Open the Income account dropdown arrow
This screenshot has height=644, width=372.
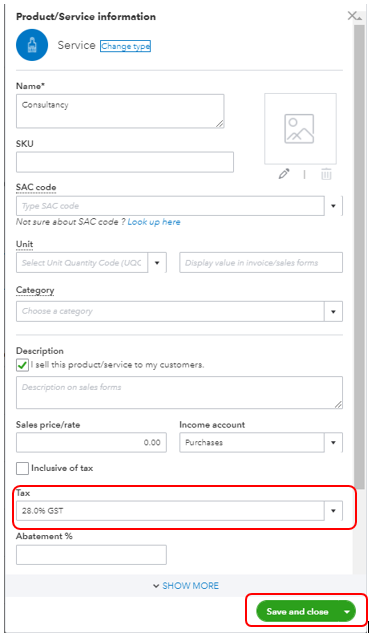[x=333, y=442]
